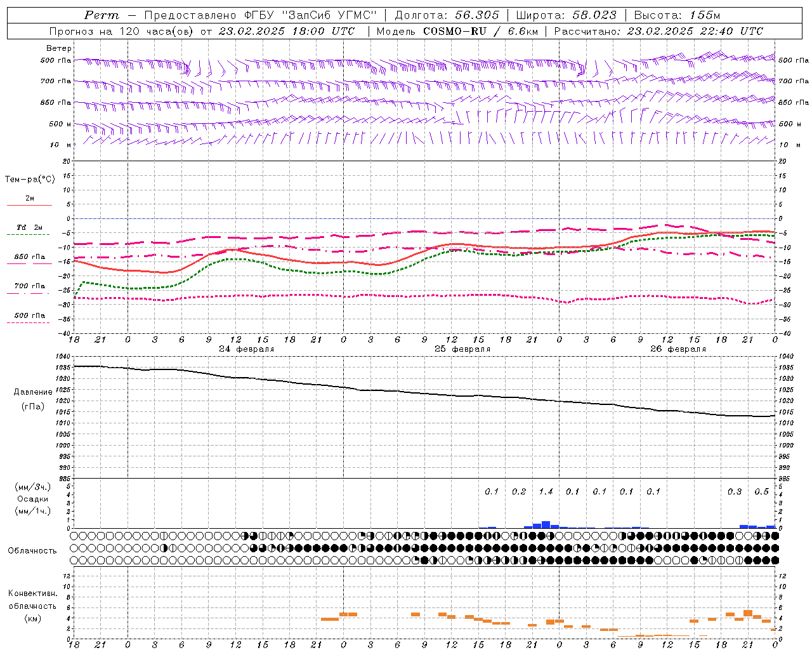The height and width of the screenshot is (650, 812).
Task: Click the "0.5" precipitation amount value
Action: pyautogui.click(x=762, y=492)
